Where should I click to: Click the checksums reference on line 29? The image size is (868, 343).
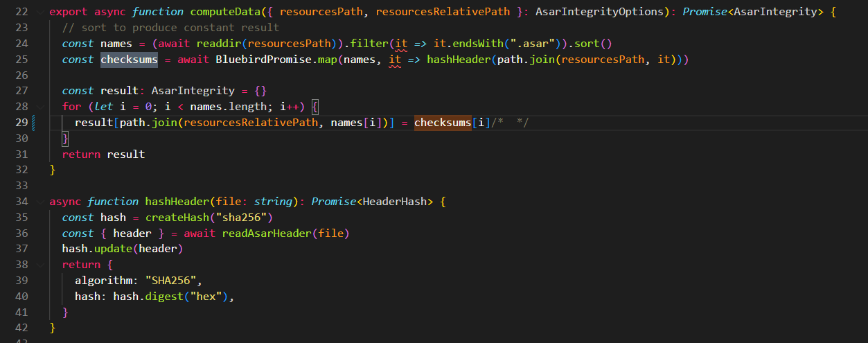443,123
